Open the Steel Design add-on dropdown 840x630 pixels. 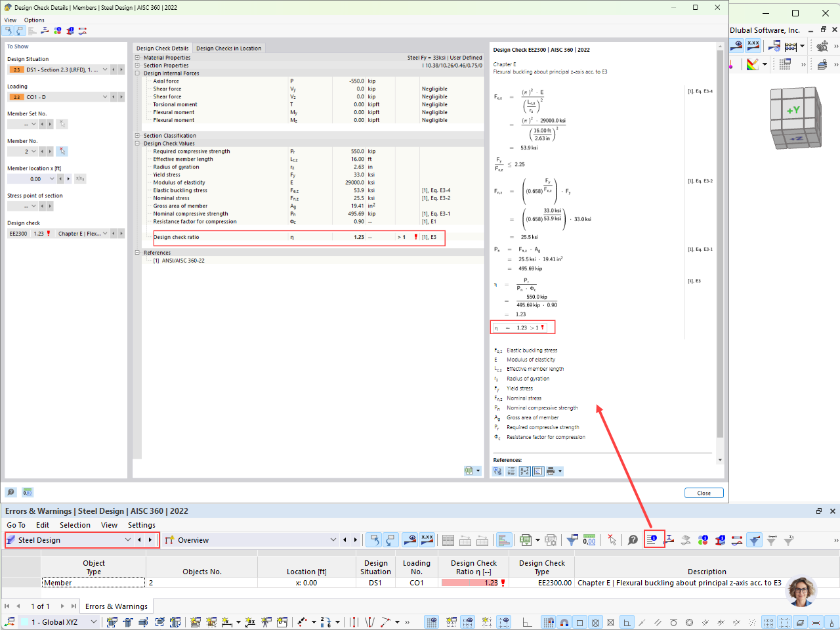[128, 540]
